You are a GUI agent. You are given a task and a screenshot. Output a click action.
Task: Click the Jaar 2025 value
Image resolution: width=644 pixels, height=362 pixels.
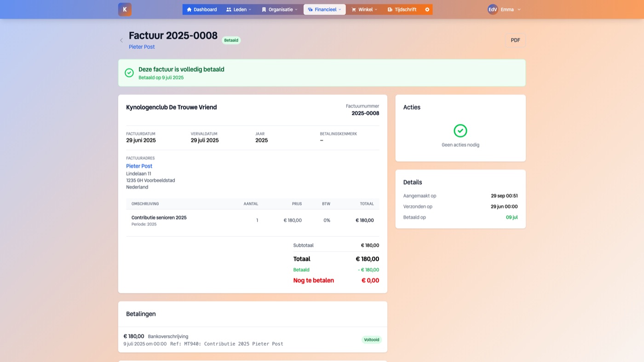[x=261, y=140]
